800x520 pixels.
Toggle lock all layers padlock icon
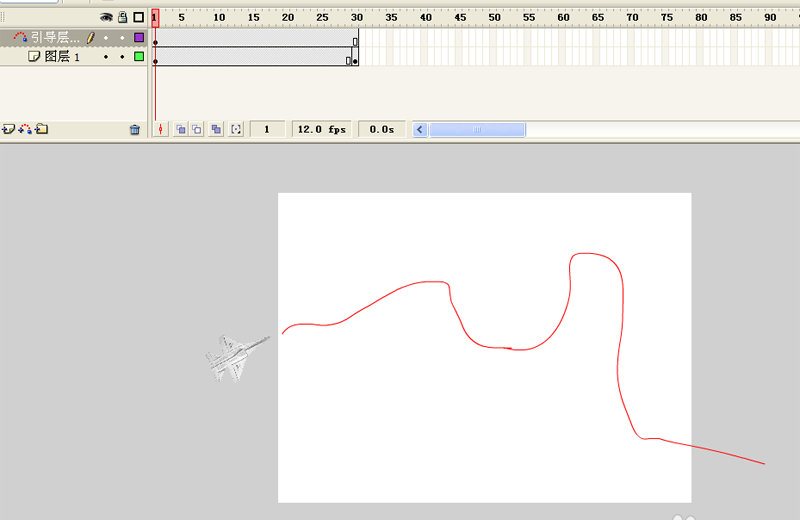pyautogui.click(x=122, y=17)
